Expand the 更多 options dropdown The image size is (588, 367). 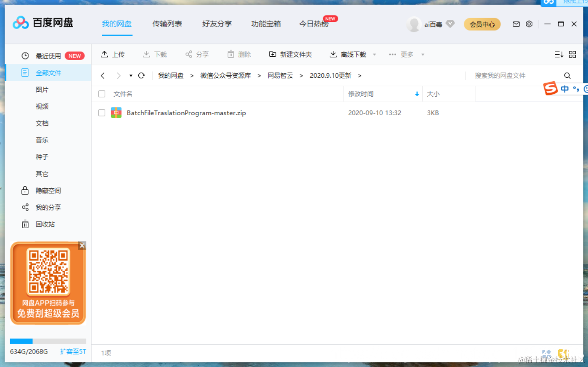pos(423,54)
